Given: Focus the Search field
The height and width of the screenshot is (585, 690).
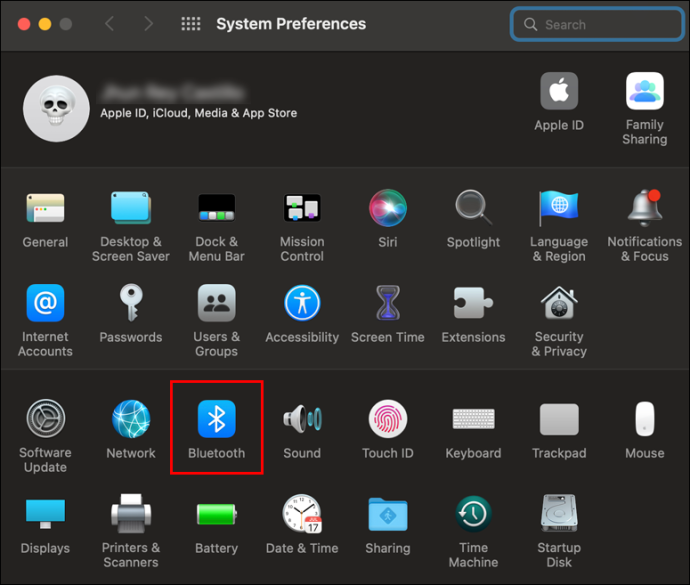Looking at the screenshot, I should (x=597, y=24).
